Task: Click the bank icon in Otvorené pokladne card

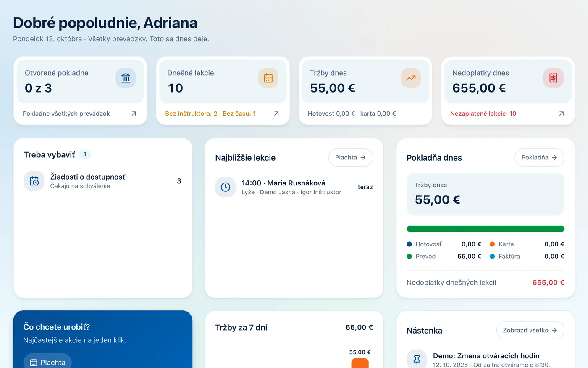Action: click(x=126, y=78)
